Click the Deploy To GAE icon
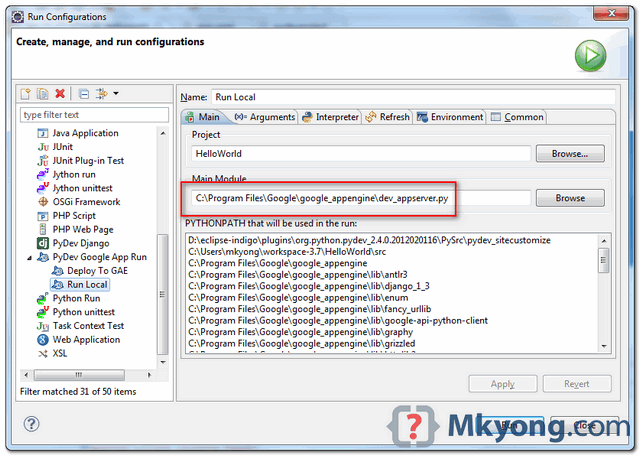Screen dimensions: 640x456 58,271
